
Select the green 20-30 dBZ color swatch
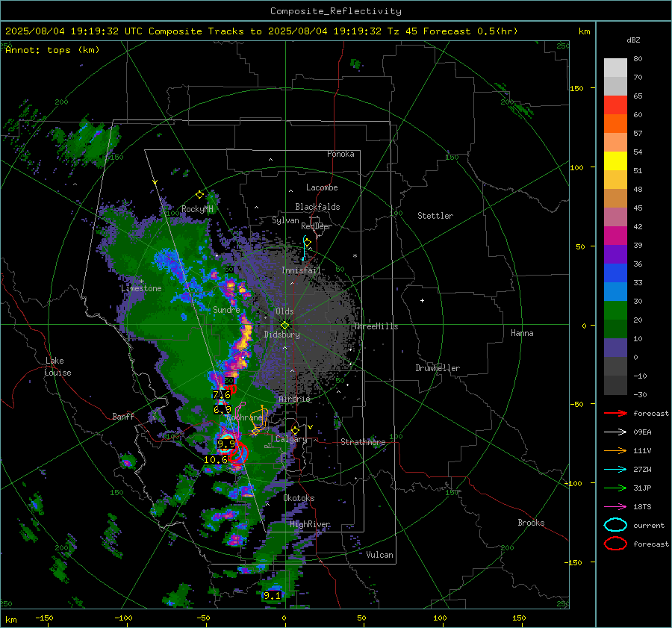(615, 311)
